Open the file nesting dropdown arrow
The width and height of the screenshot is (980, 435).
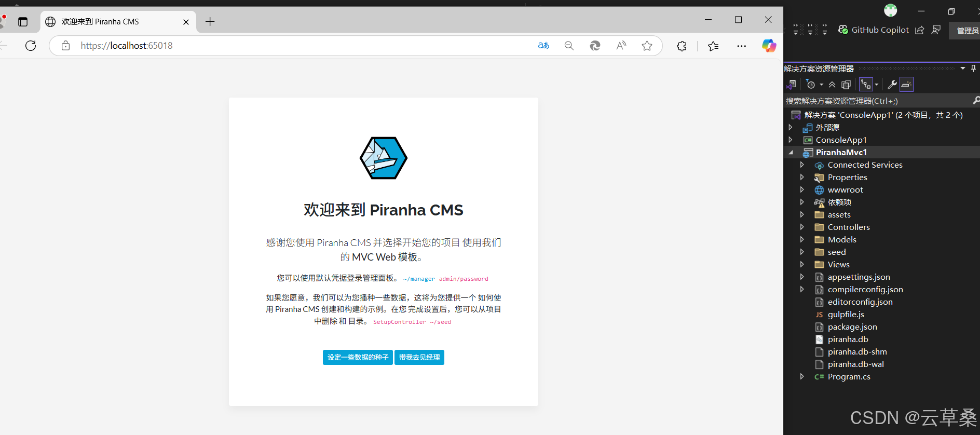coord(877,85)
